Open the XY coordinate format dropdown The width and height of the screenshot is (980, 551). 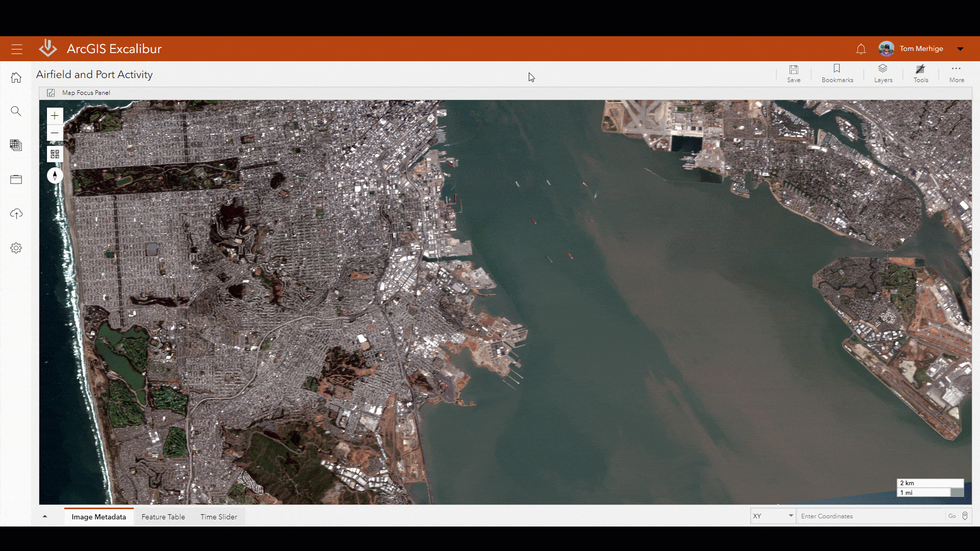tap(773, 516)
